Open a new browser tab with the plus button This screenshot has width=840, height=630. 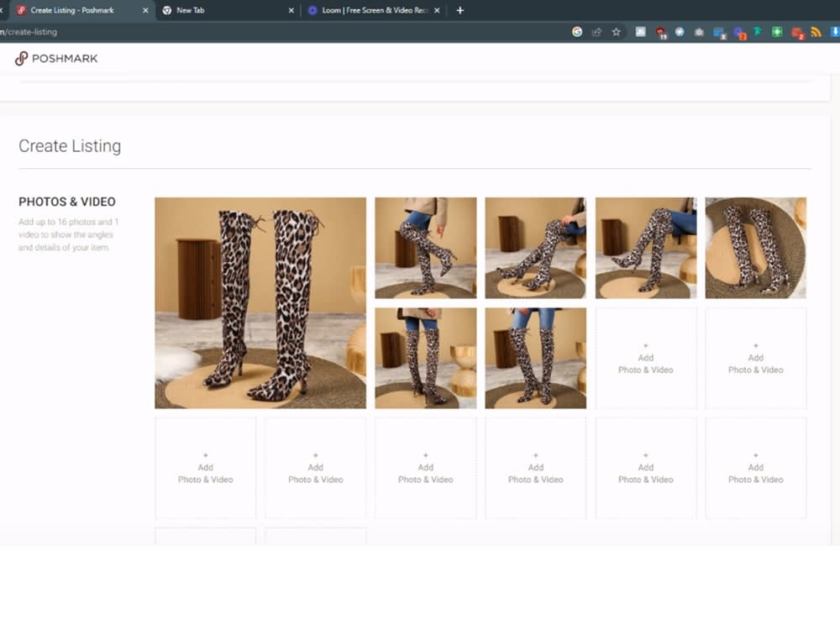459,10
